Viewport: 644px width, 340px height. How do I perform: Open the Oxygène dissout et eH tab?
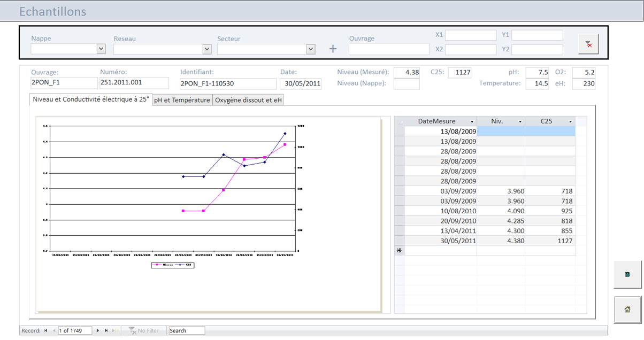(x=248, y=100)
